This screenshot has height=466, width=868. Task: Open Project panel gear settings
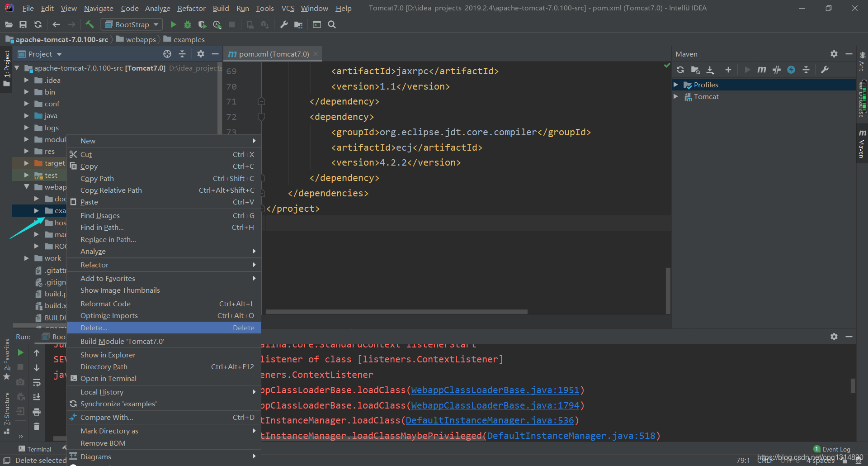click(x=201, y=54)
